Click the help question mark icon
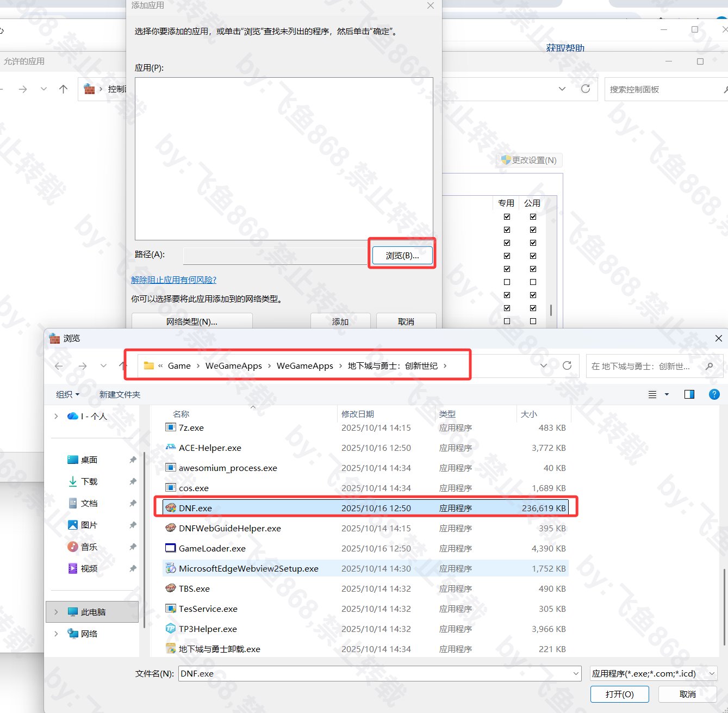728x713 pixels. coord(714,394)
